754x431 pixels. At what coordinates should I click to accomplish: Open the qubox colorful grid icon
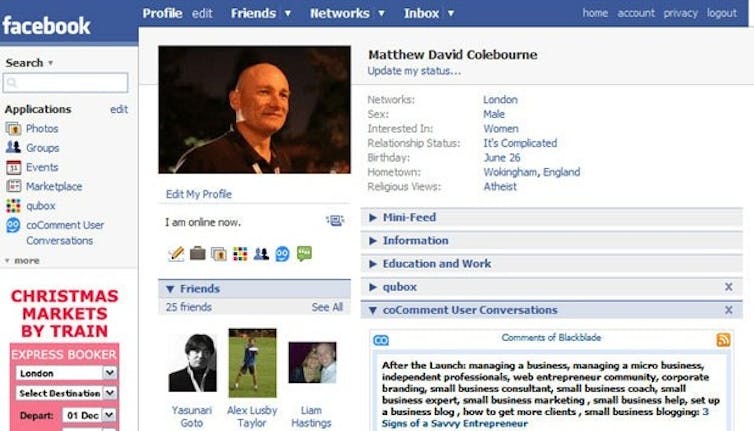click(13, 205)
